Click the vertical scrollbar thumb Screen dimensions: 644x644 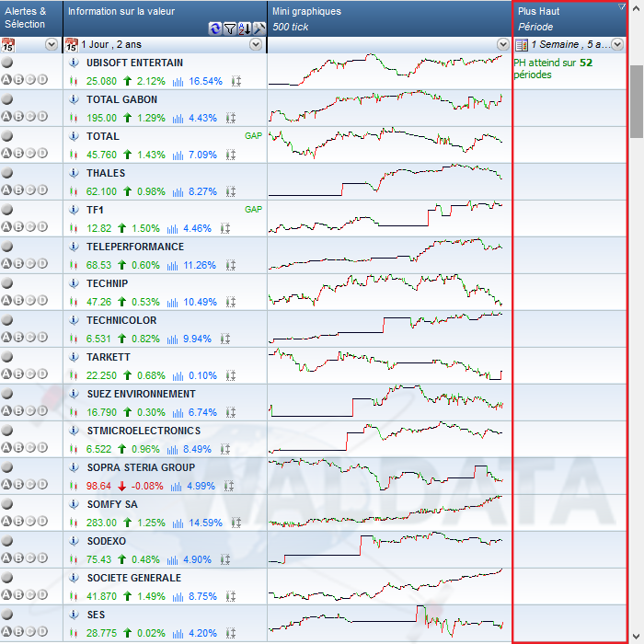637,101
